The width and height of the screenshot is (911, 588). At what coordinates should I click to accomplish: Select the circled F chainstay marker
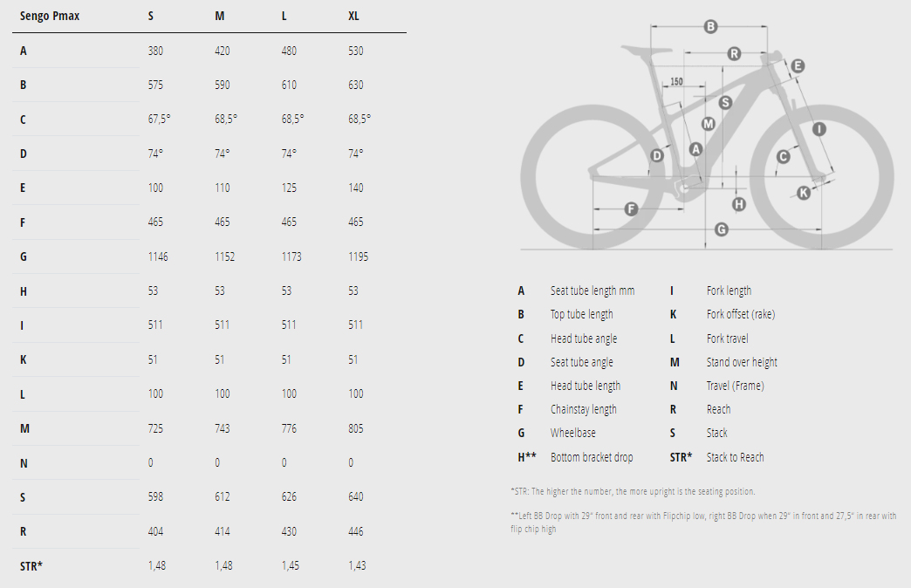[631, 209]
